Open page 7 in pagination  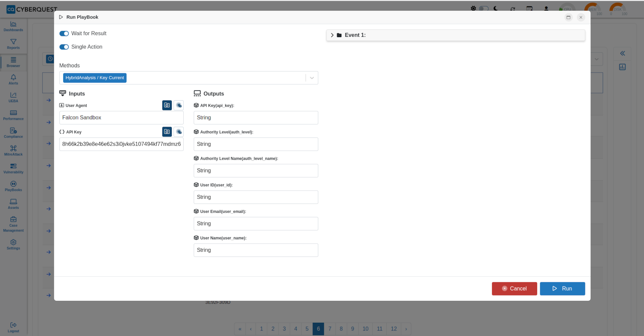(330, 329)
